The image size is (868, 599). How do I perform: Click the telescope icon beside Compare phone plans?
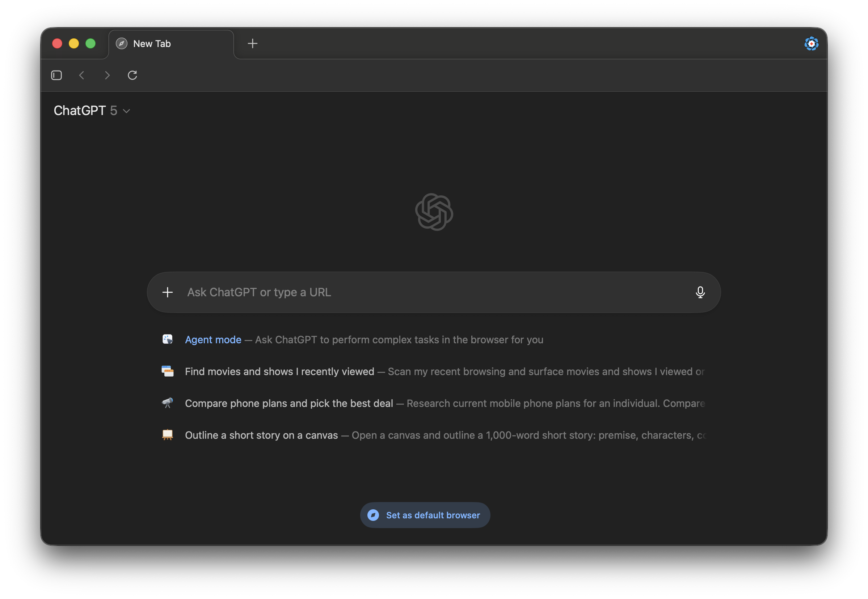pyautogui.click(x=168, y=403)
